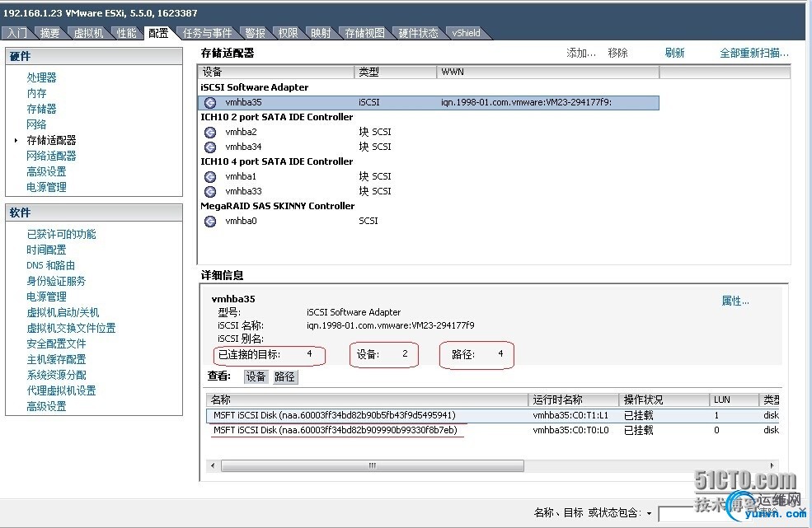
Task: Open 代理虚拟机设置 link
Action: pos(61,390)
